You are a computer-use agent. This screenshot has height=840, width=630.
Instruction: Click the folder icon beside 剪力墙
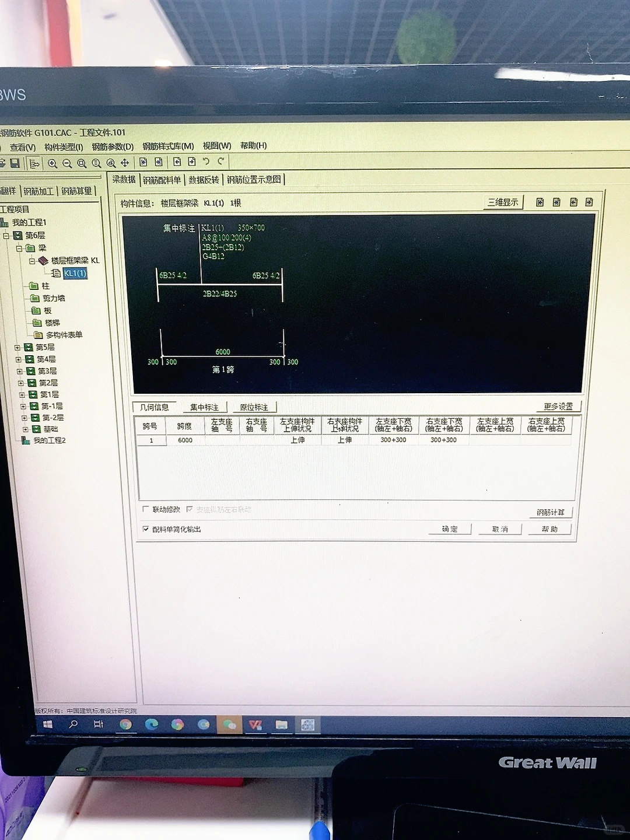pyautogui.click(x=35, y=298)
